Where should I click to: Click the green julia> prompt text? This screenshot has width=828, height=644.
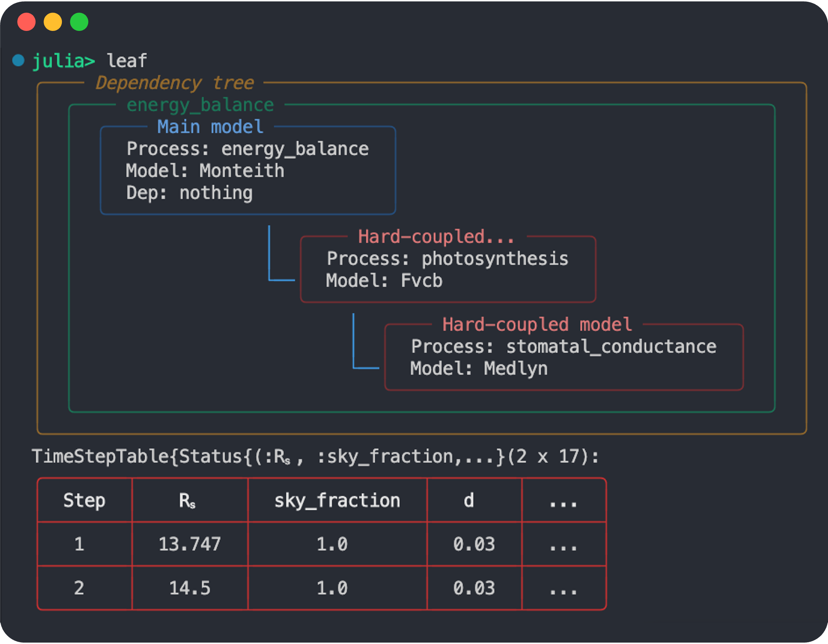(64, 61)
